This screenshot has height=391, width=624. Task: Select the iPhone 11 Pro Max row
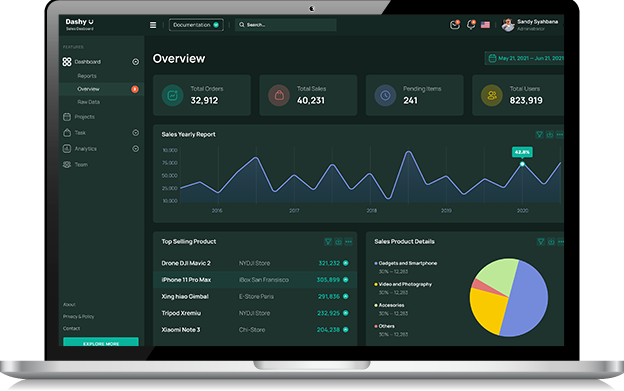coord(255,280)
